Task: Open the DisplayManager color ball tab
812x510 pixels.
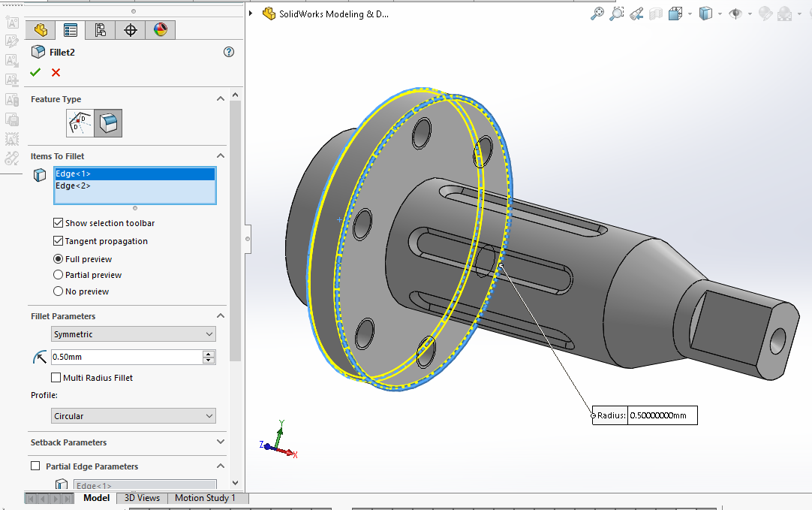Action: pos(161,30)
